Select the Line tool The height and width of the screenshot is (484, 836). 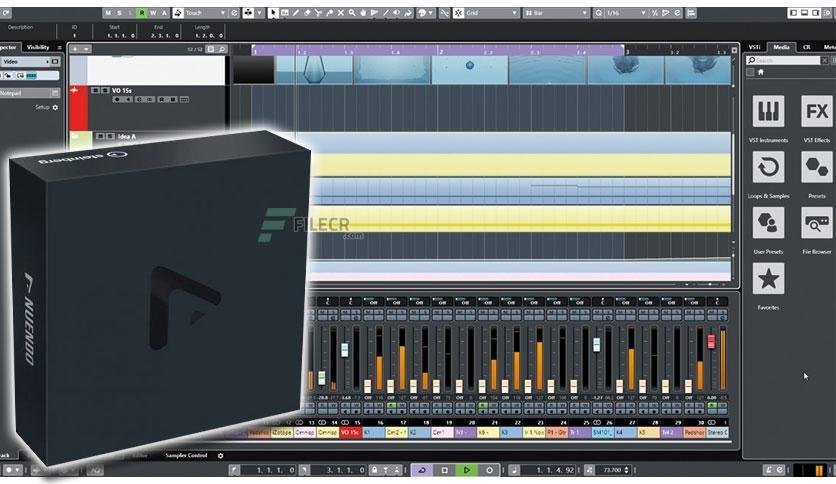385,13
